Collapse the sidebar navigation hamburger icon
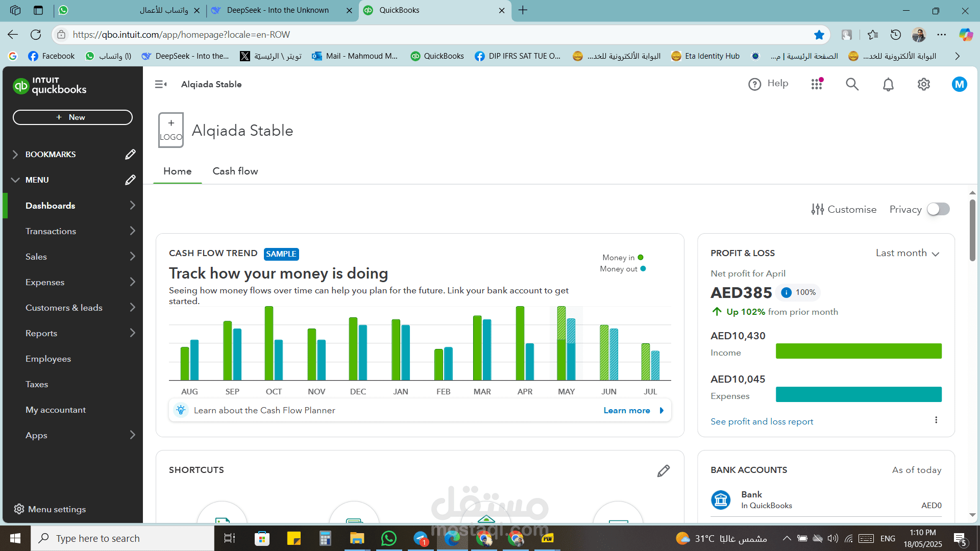The width and height of the screenshot is (980, 551). pos(161,84)
